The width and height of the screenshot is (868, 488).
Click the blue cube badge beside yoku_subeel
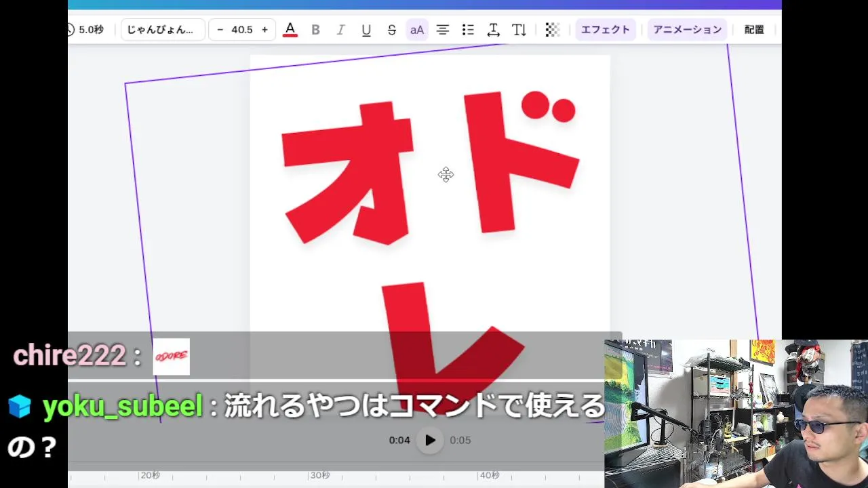click(x=20, y=407)
